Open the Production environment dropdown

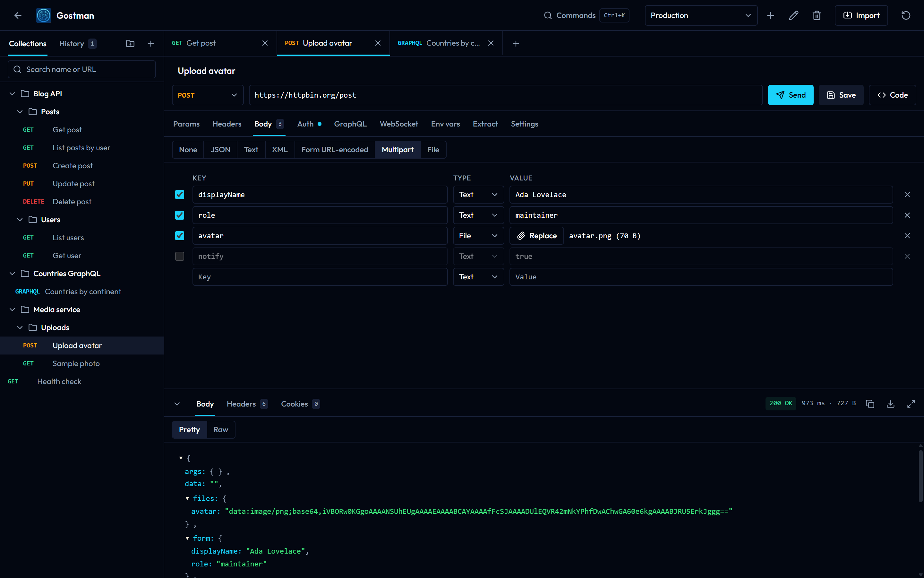coord(701,15)
